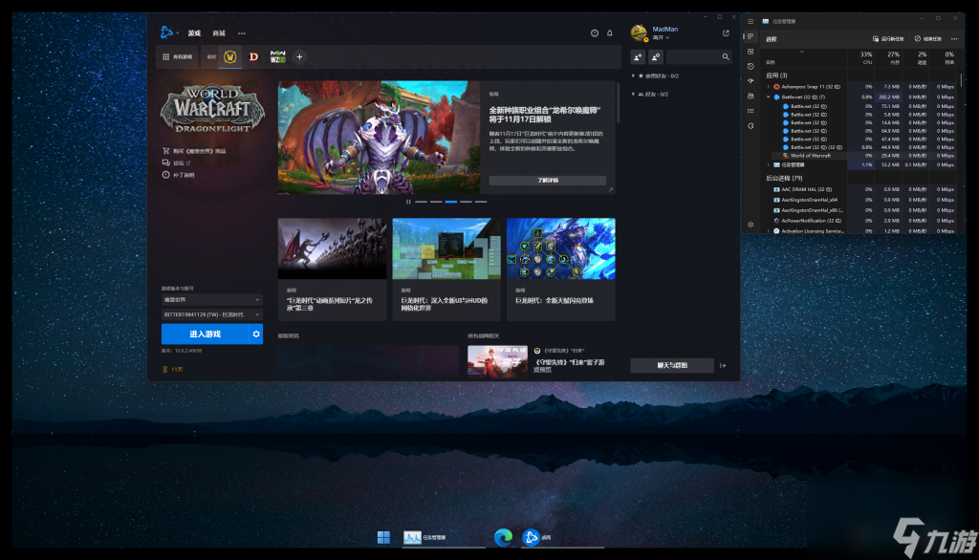The image size is (979, 560).
Task: Open the 所有游戏 all games tab
Action: tap(179, 56)
